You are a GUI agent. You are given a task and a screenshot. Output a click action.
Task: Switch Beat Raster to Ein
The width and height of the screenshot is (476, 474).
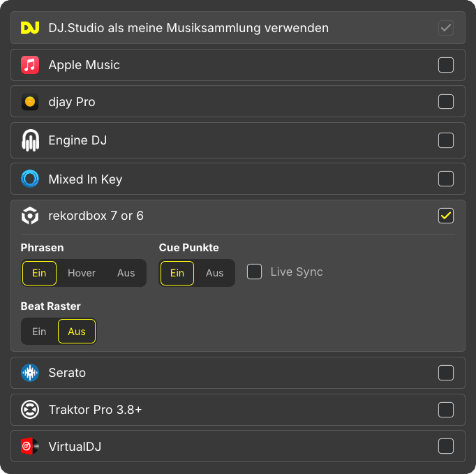(39, 332)
